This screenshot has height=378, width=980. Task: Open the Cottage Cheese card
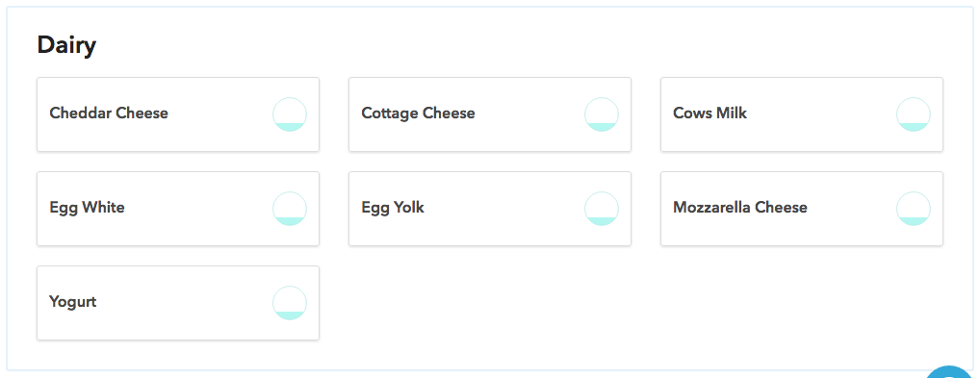[490, 114]
